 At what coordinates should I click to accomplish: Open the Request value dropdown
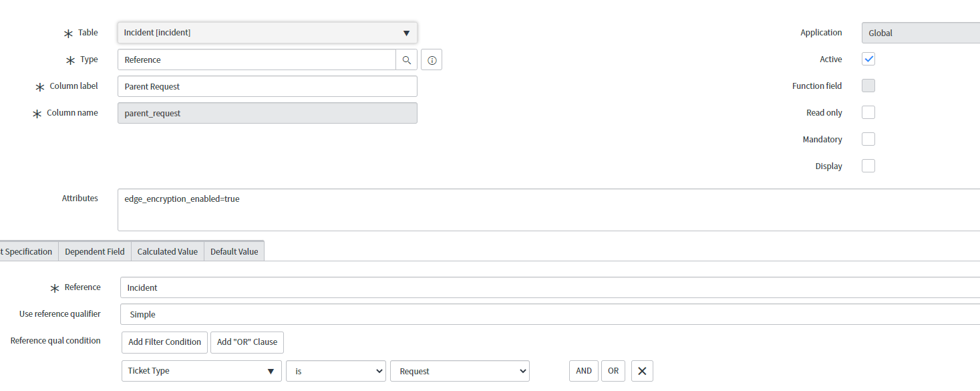[460, 371]
